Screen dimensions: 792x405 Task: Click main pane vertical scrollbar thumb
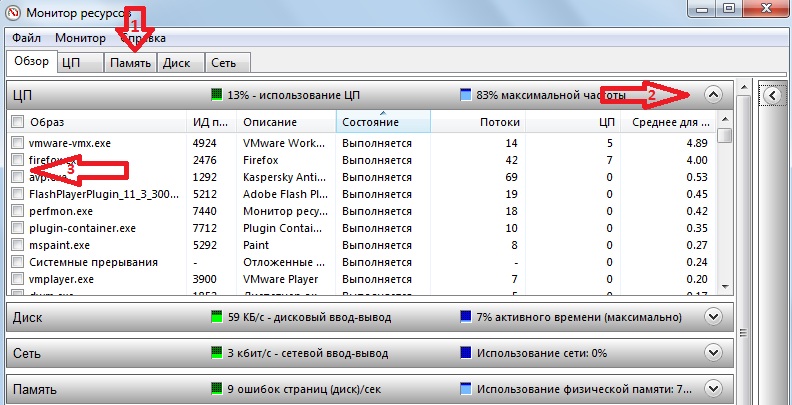click(743, 332)
